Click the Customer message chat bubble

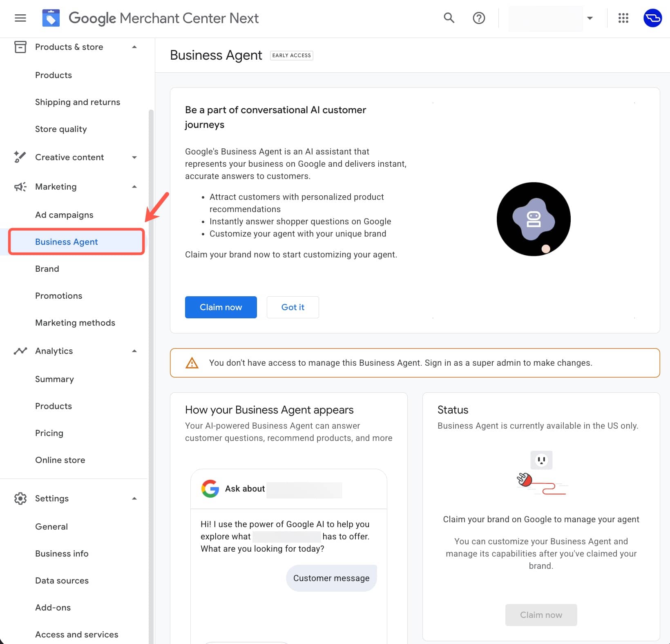coord(331,578)
